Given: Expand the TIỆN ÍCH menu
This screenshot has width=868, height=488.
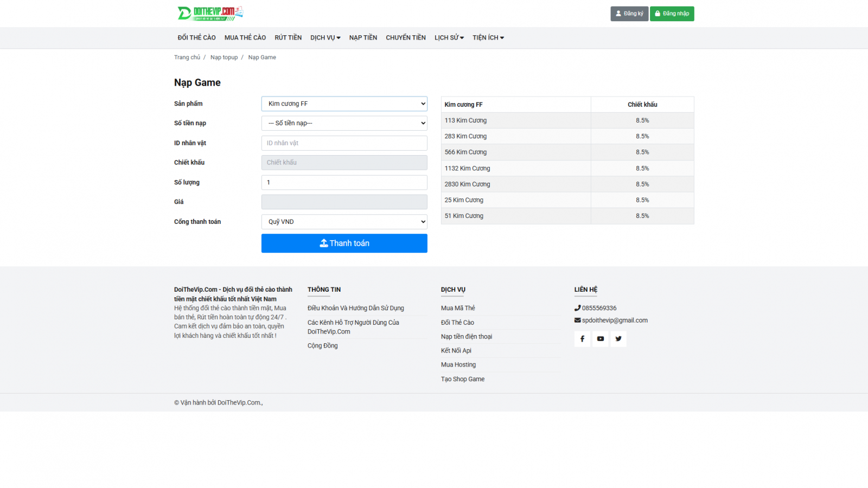Looking at the screenshot, I should coord(488,38).
